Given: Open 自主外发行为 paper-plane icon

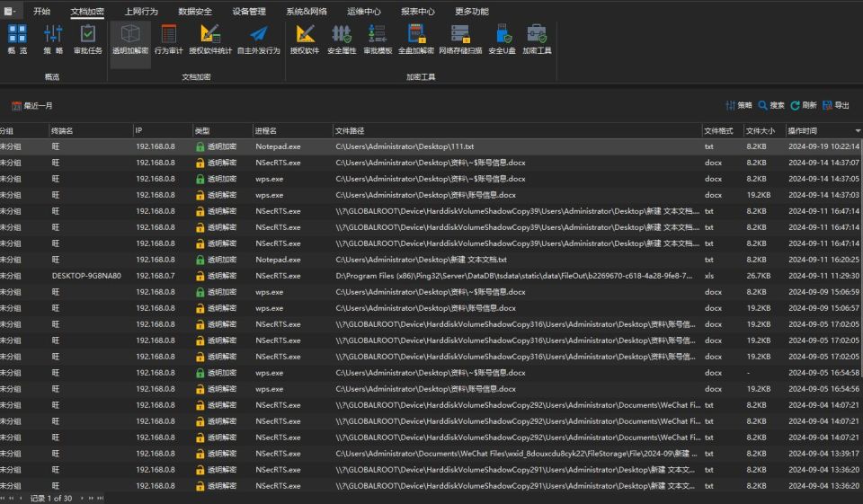Looking at the screenshot, I should click(x=258, y=39).
